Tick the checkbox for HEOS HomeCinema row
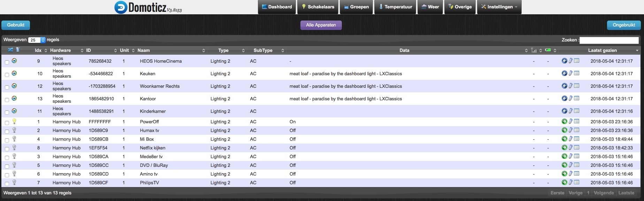Image resolution: width=644 pixels, height=201 pixels. point(7,62)
